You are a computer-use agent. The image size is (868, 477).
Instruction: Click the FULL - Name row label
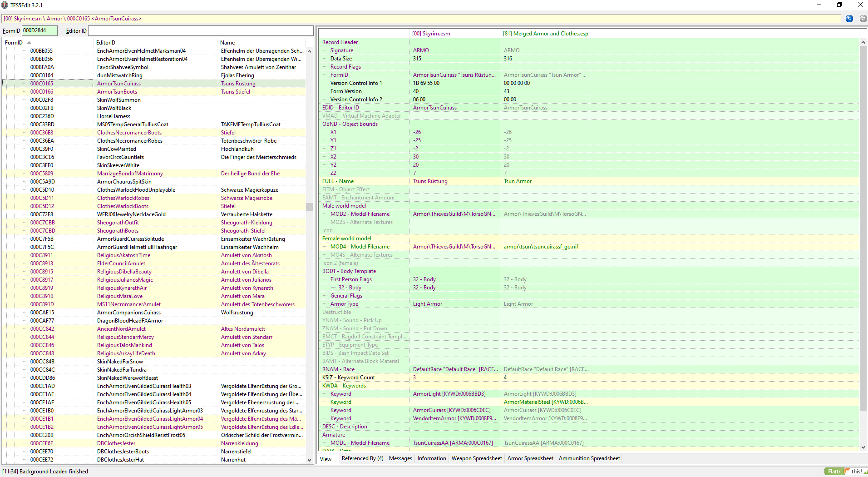point(338,181)
